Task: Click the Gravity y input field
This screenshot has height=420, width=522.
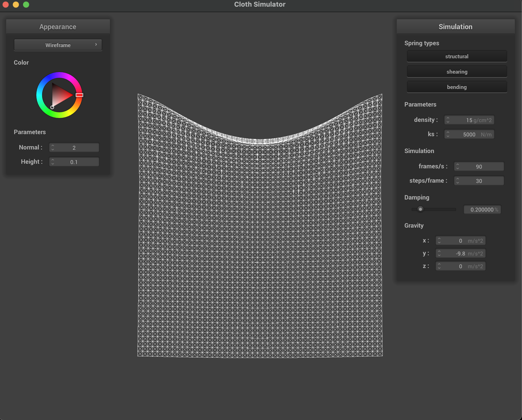Action: 461,253
